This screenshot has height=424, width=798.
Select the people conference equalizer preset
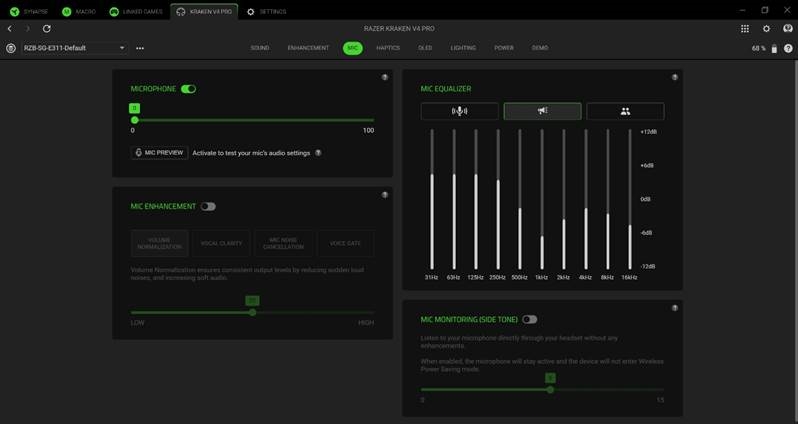pyautogui.click(x=625, y=111)
